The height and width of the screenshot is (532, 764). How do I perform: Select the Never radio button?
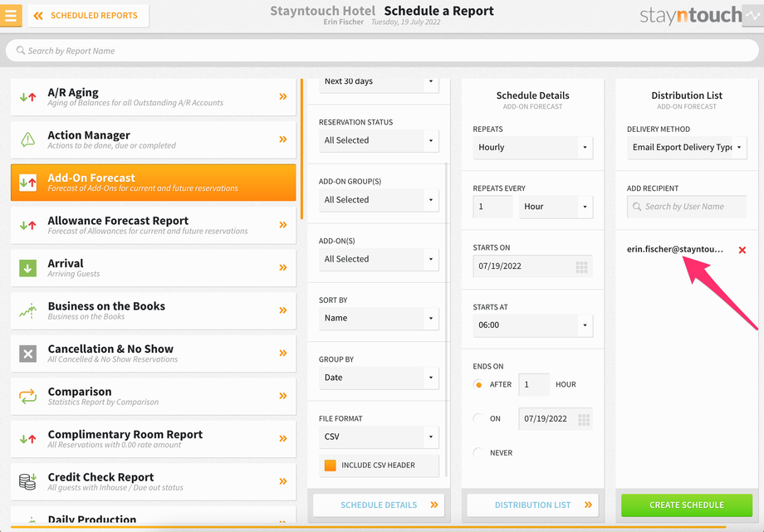pyautogui.click(x=478, y=452)
